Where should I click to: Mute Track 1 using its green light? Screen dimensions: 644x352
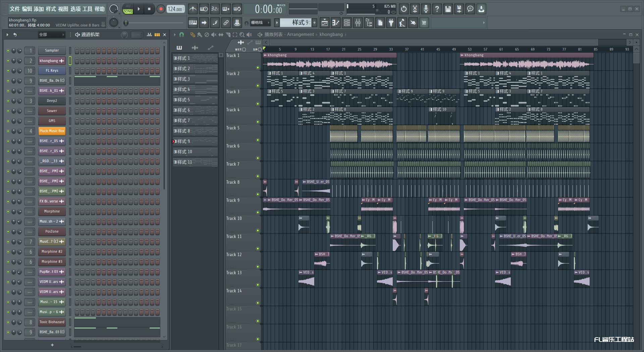[258, 67]
